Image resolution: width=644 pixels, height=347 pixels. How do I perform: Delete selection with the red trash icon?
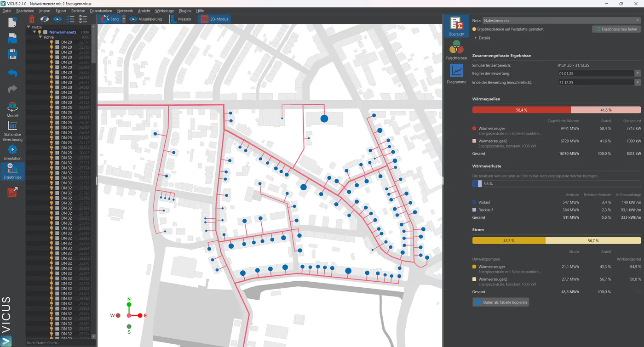coord(32,19)
